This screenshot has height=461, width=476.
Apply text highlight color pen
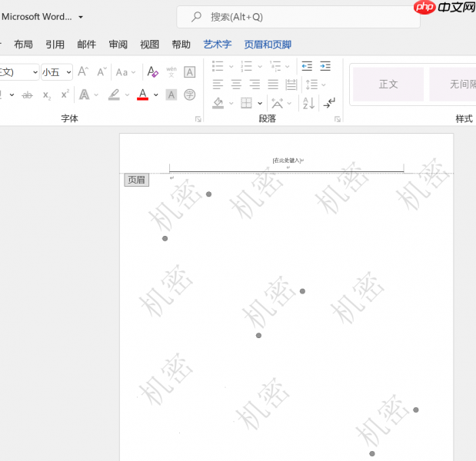(x=114, y=95)
